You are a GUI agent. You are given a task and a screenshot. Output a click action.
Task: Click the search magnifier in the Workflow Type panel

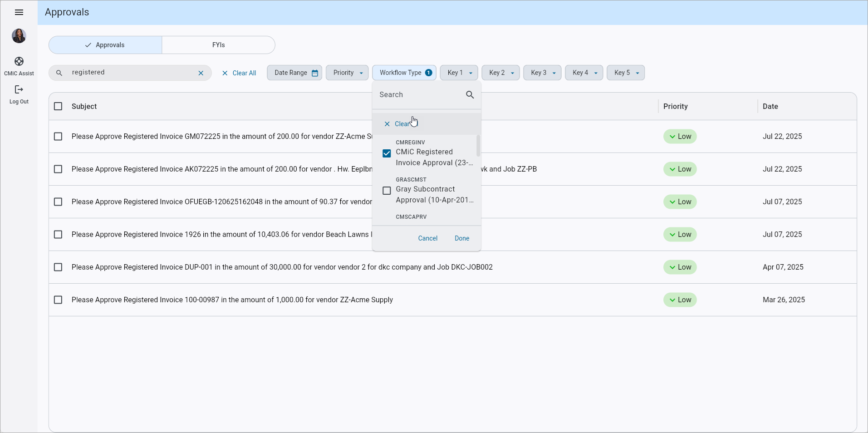click(470, 94)
